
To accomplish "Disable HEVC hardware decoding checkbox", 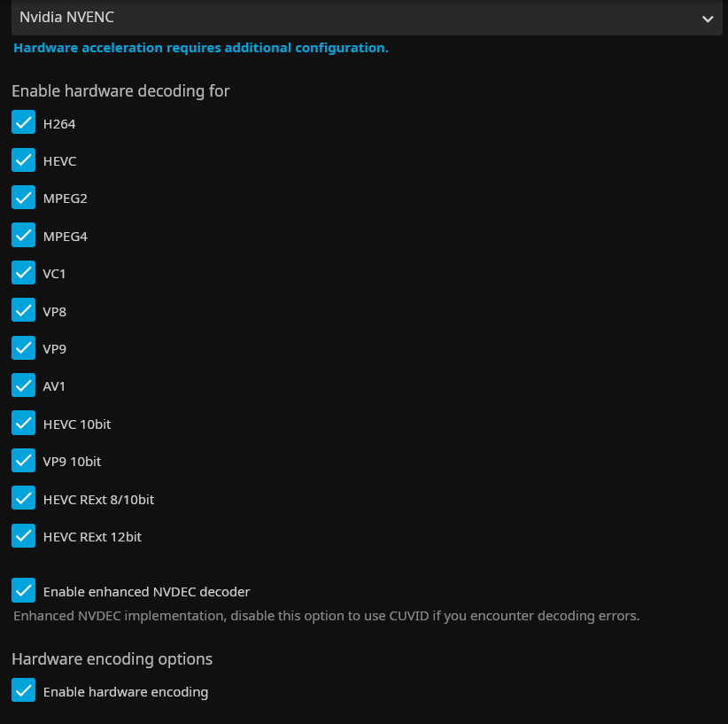I will (24, 160).
